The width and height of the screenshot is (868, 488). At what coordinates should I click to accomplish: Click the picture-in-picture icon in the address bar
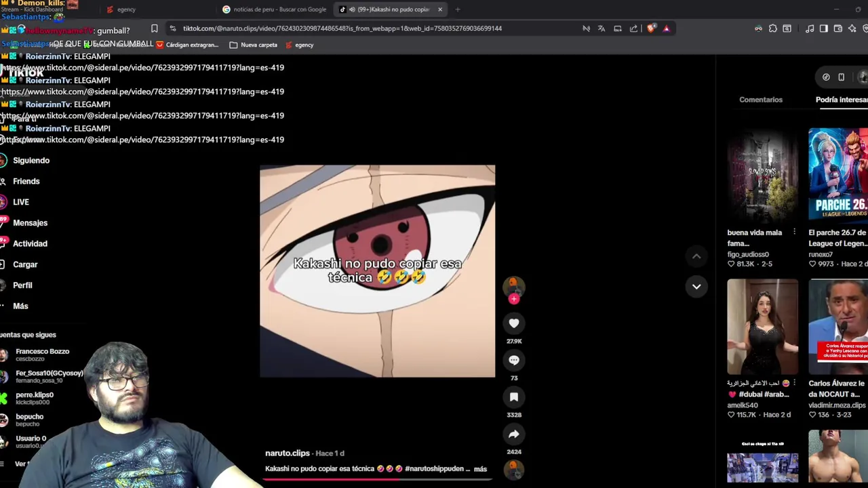click(x=618, y=28)
